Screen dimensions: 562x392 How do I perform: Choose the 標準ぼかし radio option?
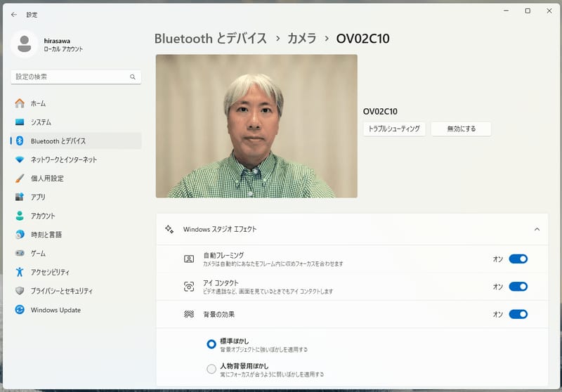(211, 344)
